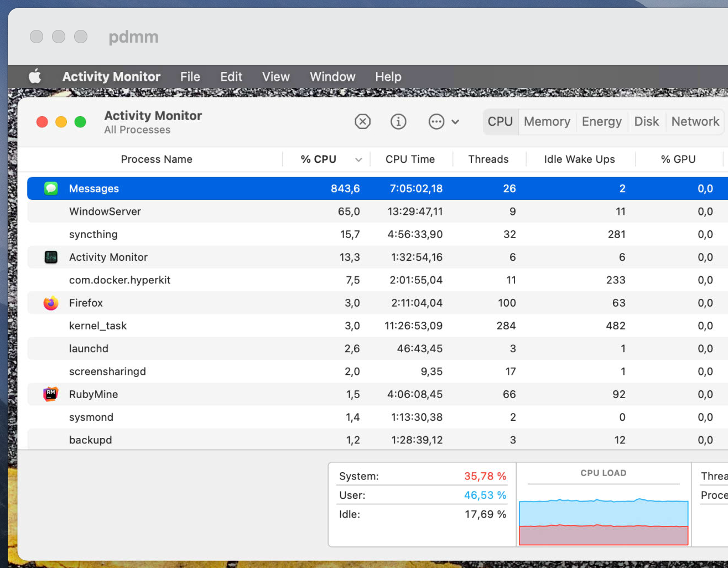The height and width of the screenshot is (568, 728).
Task: Toggle sort direction chevron on % CPU
Action: point(358,159)
